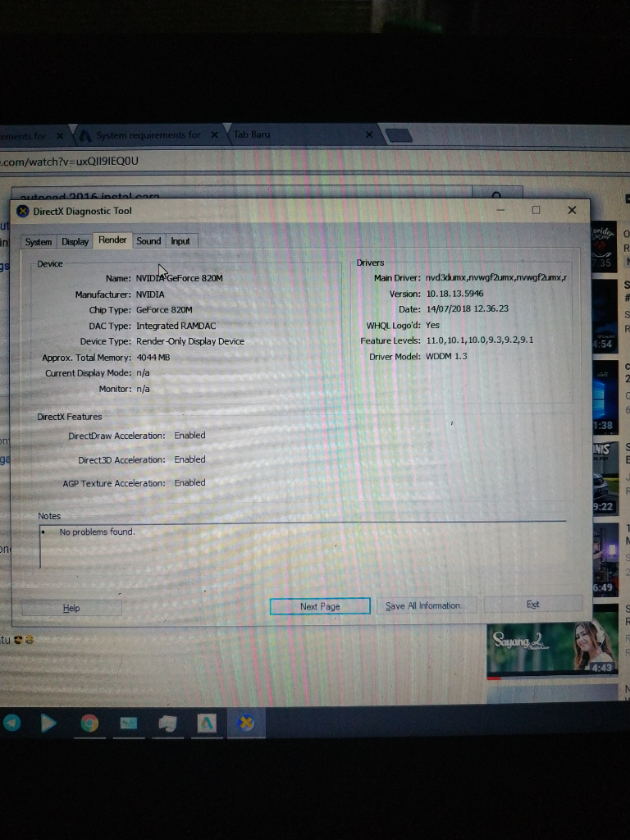
Task: Open the video thumbnail with duration 7:35
Action: (x=604, y=247)
